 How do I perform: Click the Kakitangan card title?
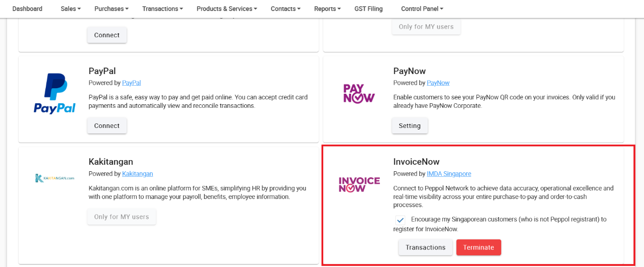(111, 162)
